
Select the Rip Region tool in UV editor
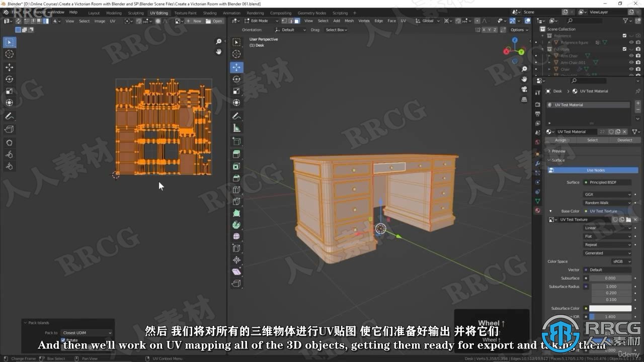(x=10, y=130)
